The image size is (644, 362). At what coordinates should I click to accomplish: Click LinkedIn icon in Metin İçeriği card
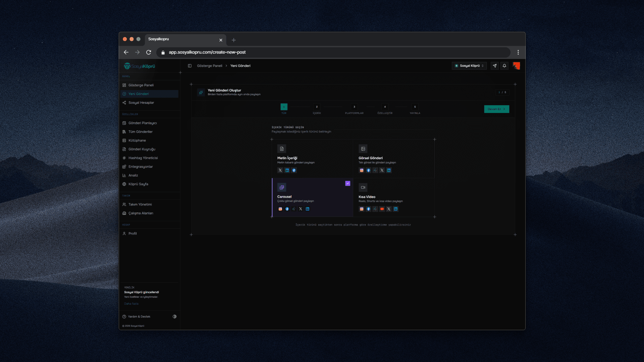287,170
